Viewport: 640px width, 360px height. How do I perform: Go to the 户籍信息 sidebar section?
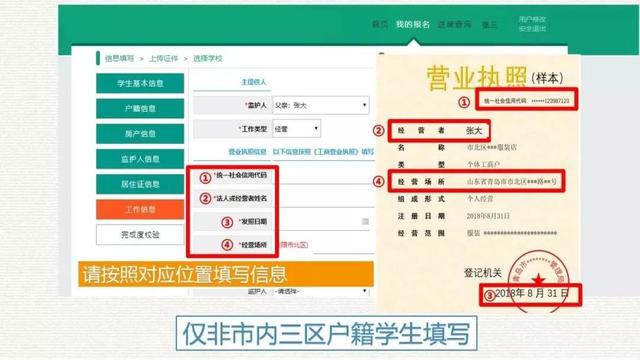140,109
